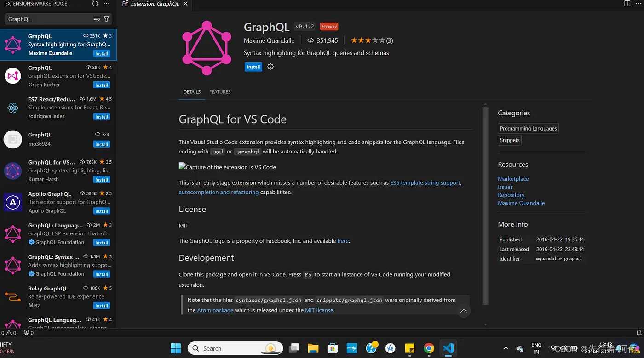644x358 pixels.
Task: Visit the MIT license link
Action: coord(319,310)
